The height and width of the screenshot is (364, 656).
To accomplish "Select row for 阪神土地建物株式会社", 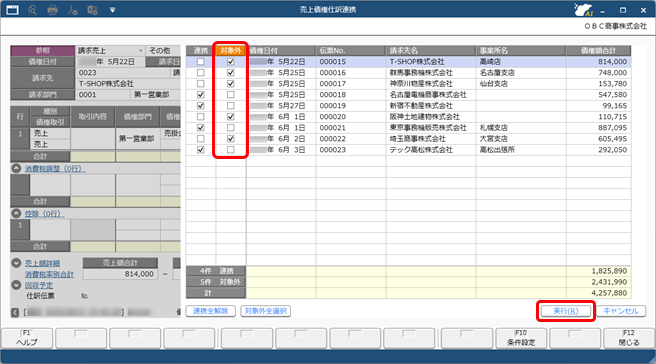I will click(409, 117).
